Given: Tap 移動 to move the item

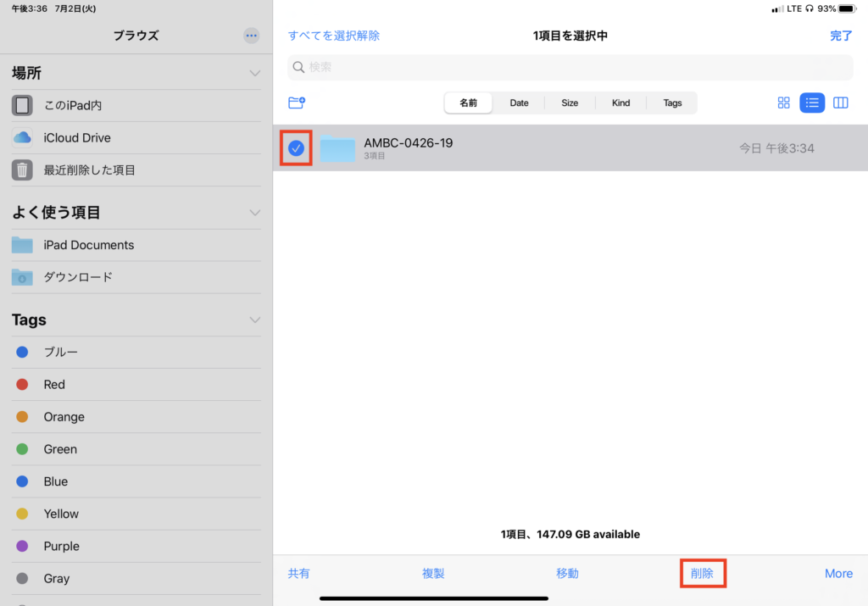Looking at the screenshot, I should point(567,573).
